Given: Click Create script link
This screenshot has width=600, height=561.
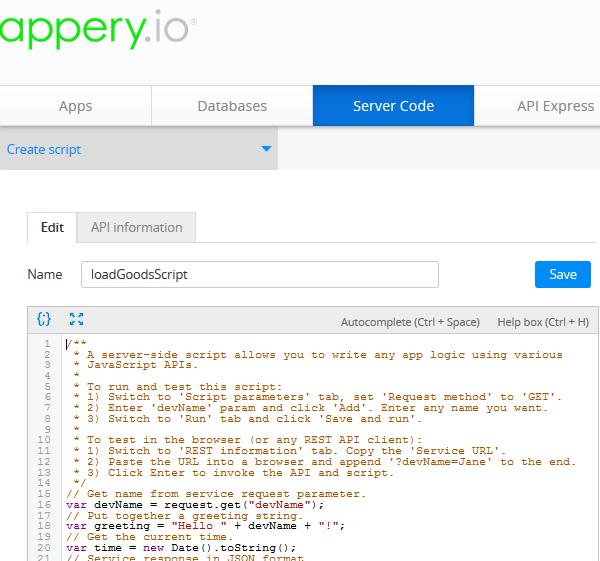Looking at the screenshot, I should click(44, 149).
